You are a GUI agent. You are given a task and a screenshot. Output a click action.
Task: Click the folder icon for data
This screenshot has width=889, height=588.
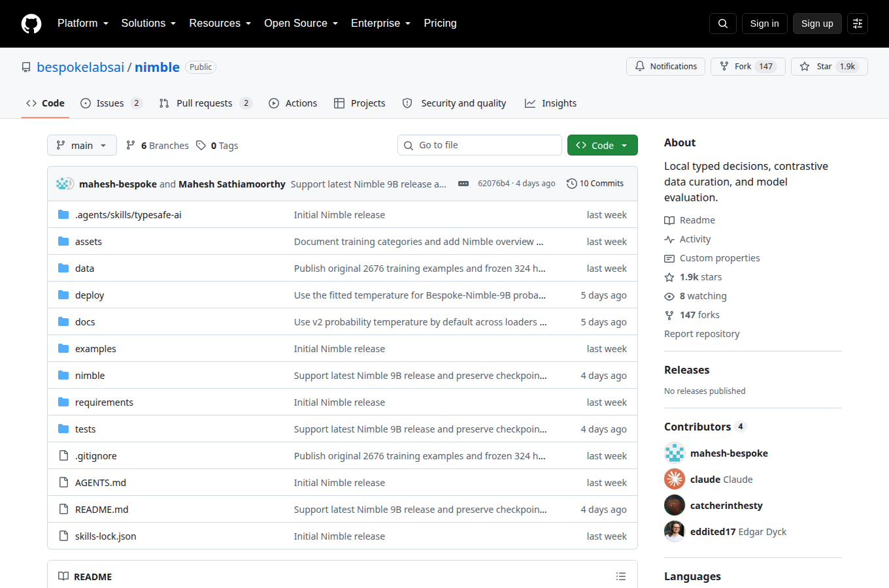coord(63,269)
